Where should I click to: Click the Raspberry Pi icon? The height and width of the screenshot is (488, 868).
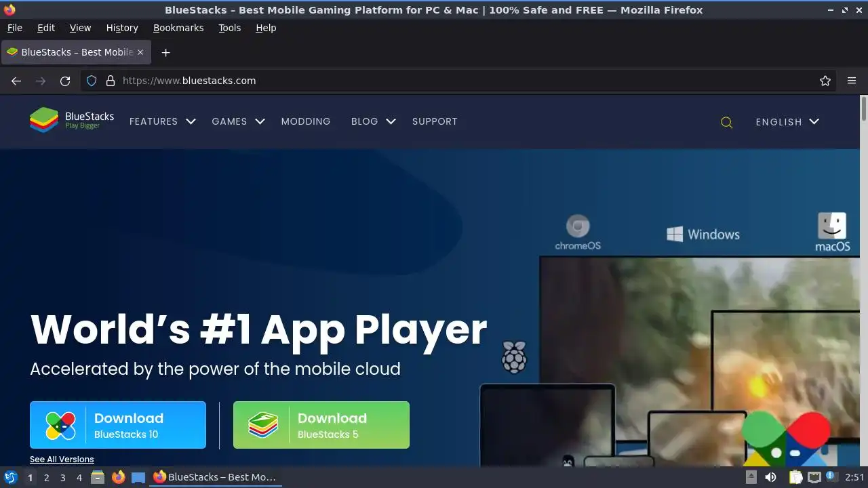pyautogui.click(x=514, y=357)
